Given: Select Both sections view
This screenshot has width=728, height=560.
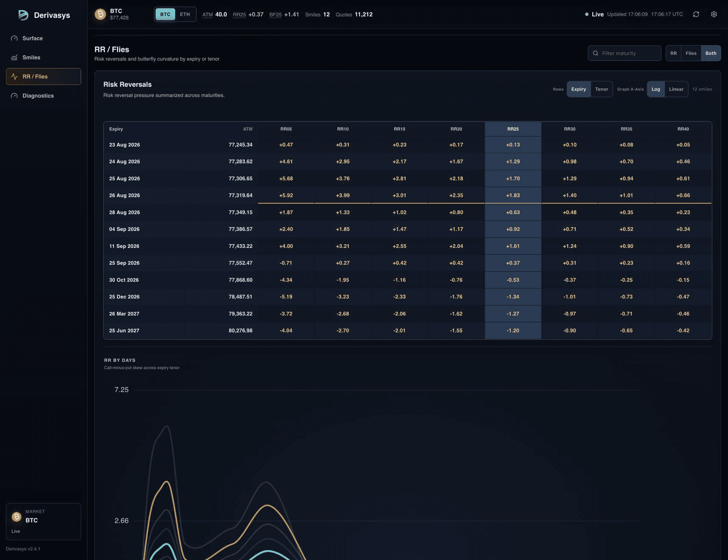Looking at the screenshot, I should [x=711, y=53].
